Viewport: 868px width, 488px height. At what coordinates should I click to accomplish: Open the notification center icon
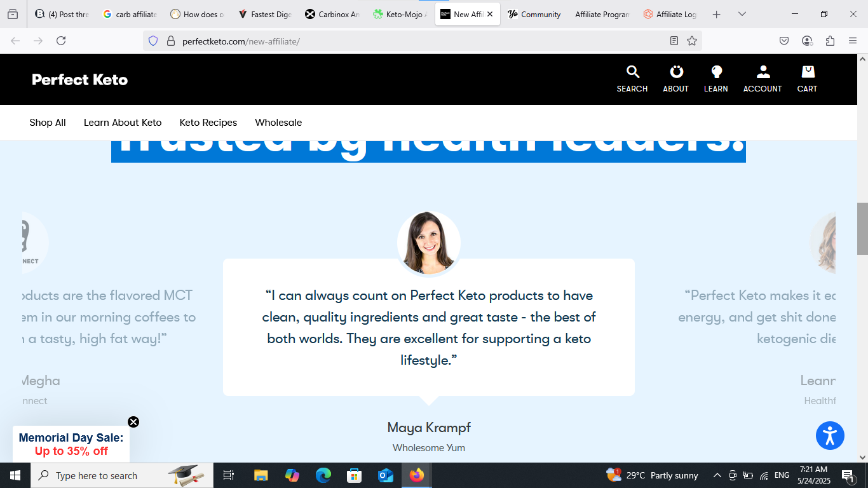[x=848, y=475]
